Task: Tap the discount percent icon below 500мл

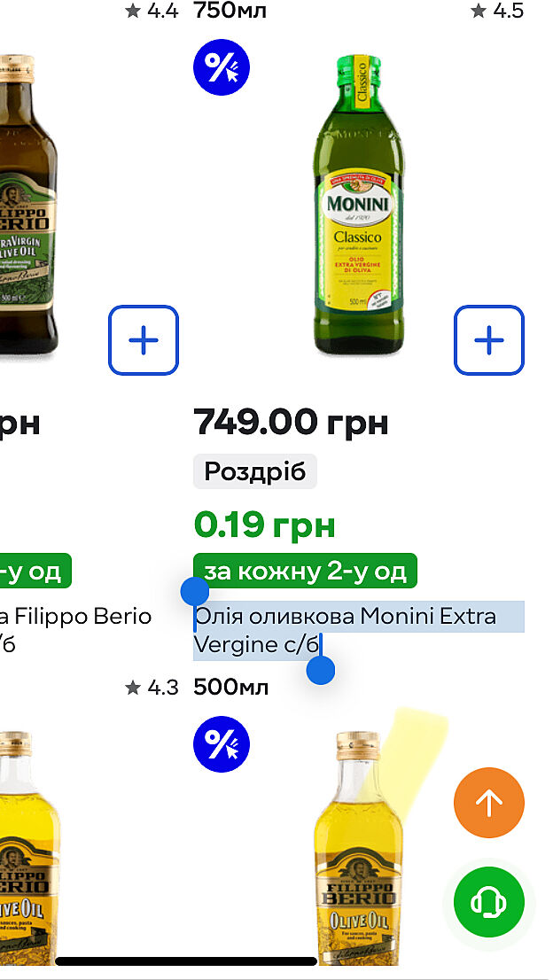Action: [x=222, y=744]
